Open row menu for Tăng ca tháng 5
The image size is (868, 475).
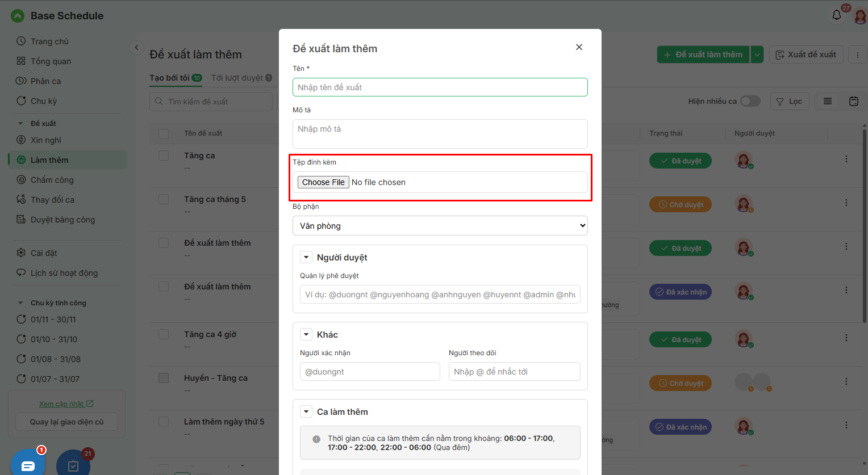846,203
